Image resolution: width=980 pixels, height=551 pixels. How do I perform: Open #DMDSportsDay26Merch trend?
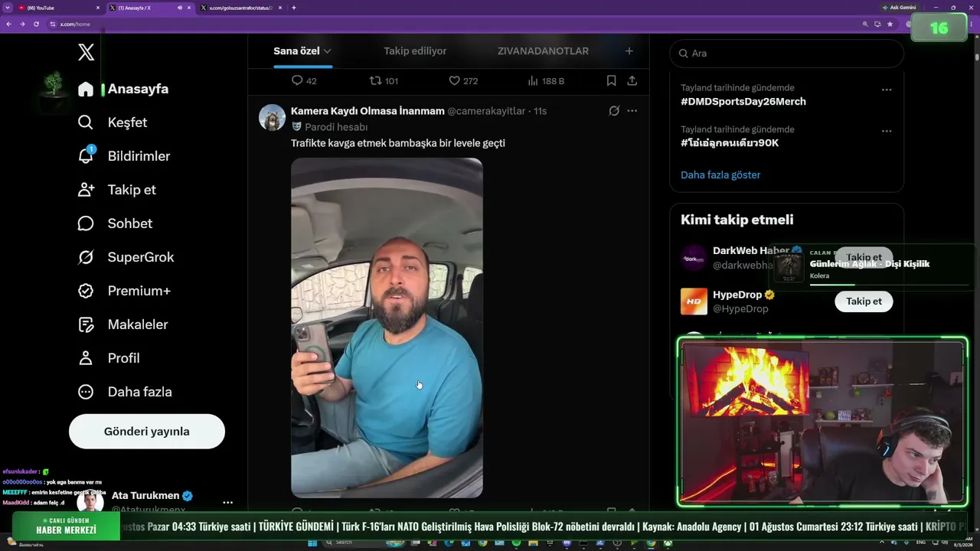743,101
